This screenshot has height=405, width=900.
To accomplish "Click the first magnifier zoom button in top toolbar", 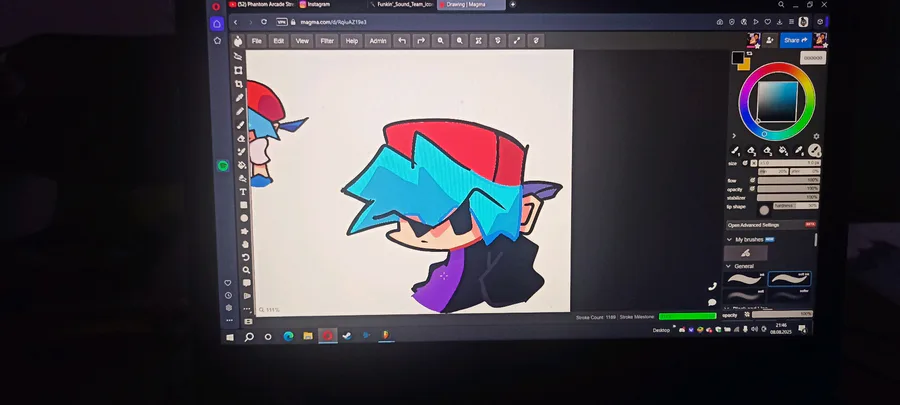I will (x=440, y=41).
